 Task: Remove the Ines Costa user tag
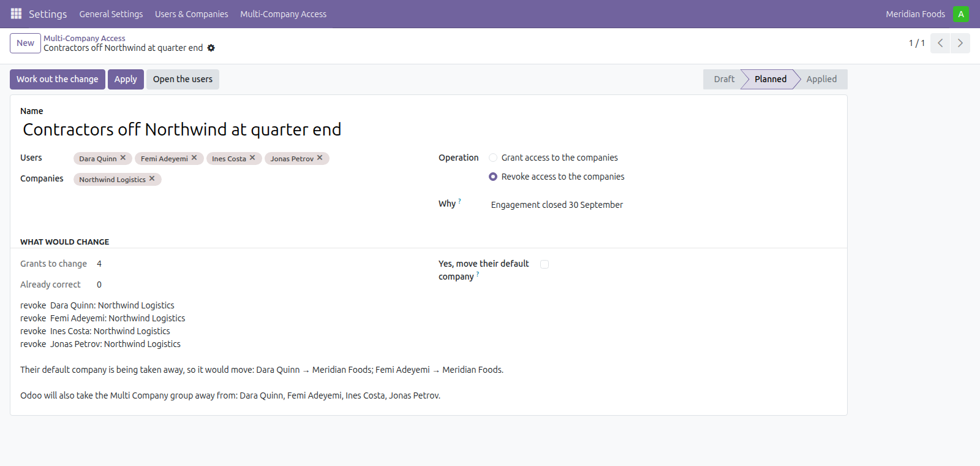(252, 158)
